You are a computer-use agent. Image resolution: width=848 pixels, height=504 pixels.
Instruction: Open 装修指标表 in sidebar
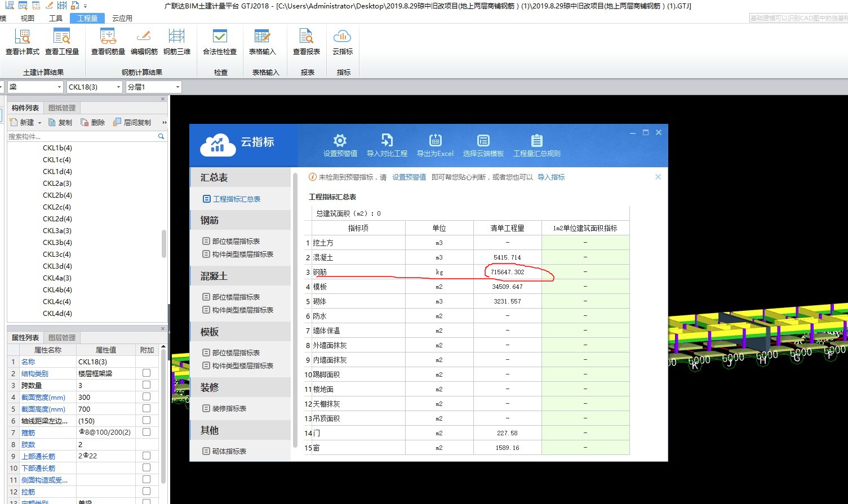pos(224,408)
